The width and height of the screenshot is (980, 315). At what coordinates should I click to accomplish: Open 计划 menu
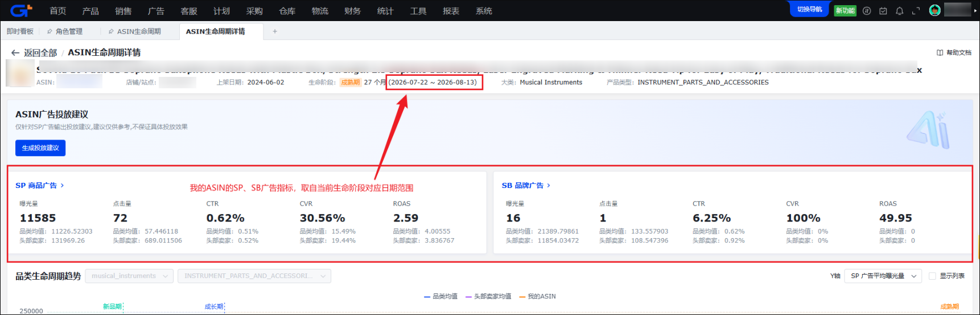[x=221, y=11]
